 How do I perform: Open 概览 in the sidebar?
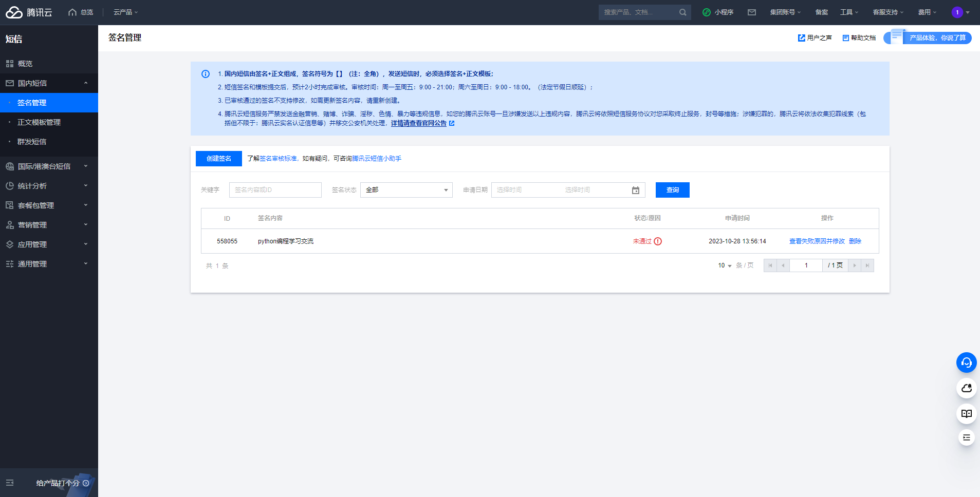(x=49, y=64)
